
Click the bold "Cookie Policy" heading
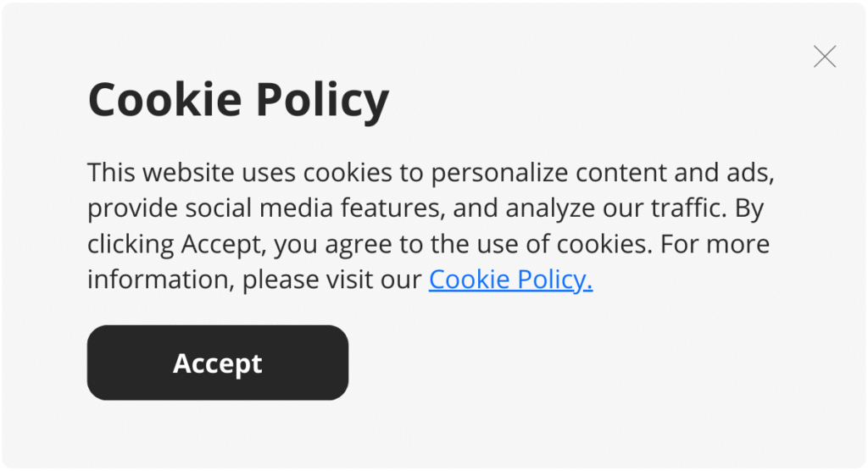tap(238, 100)
